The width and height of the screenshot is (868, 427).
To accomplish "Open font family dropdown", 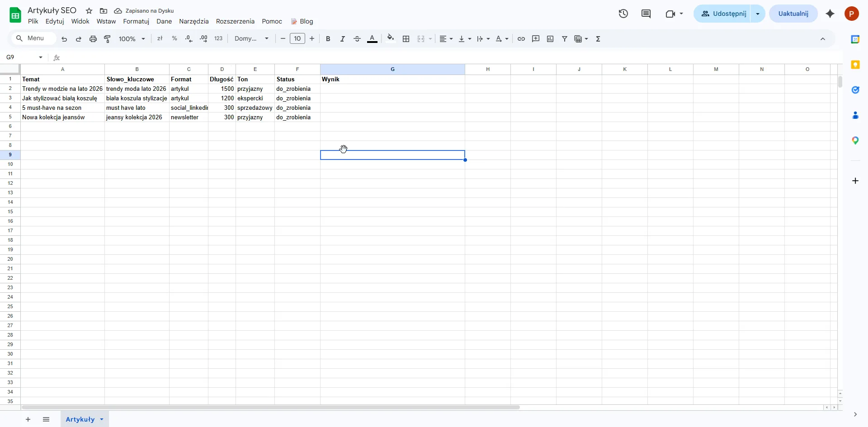I will (252, 39).
